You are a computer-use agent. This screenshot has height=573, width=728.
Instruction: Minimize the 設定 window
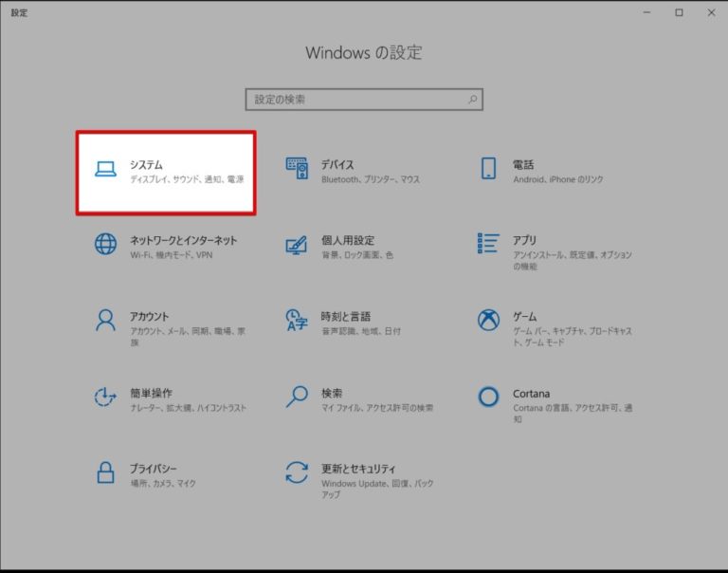click(647, 12)
